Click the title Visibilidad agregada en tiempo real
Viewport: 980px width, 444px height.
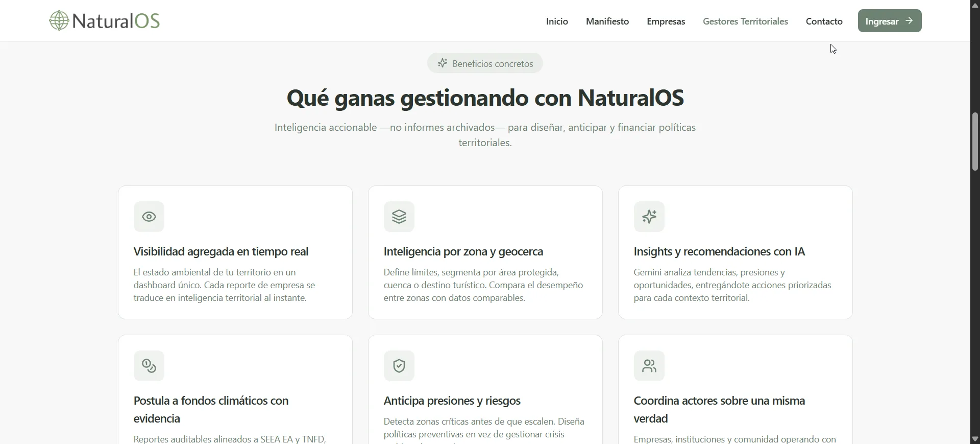[x=221, y=252]
